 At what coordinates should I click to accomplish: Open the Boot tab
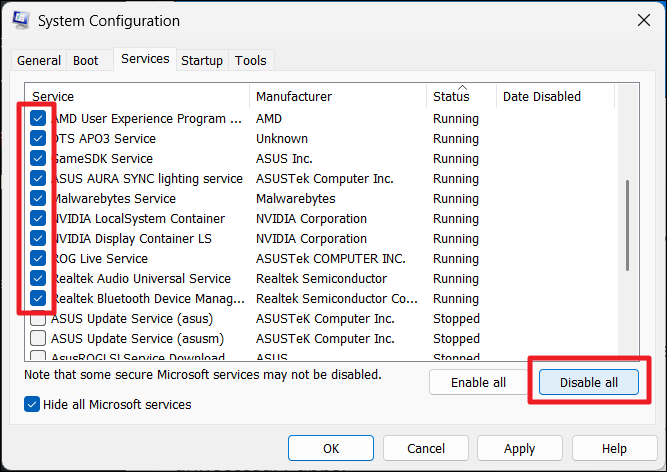[86, 61]
